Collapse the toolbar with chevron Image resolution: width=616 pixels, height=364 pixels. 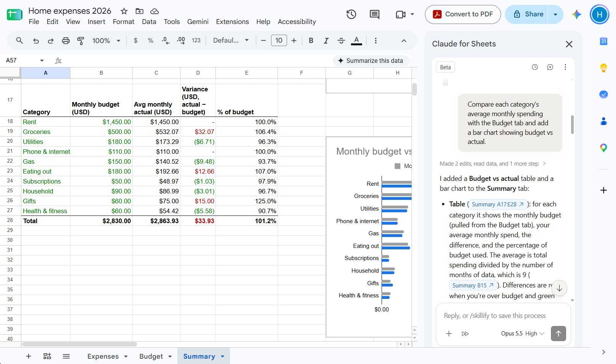click(x=404, y=40)
